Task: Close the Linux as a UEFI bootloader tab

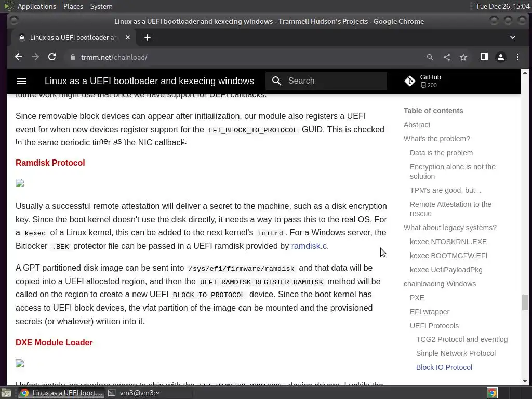Action: (128, 37)
